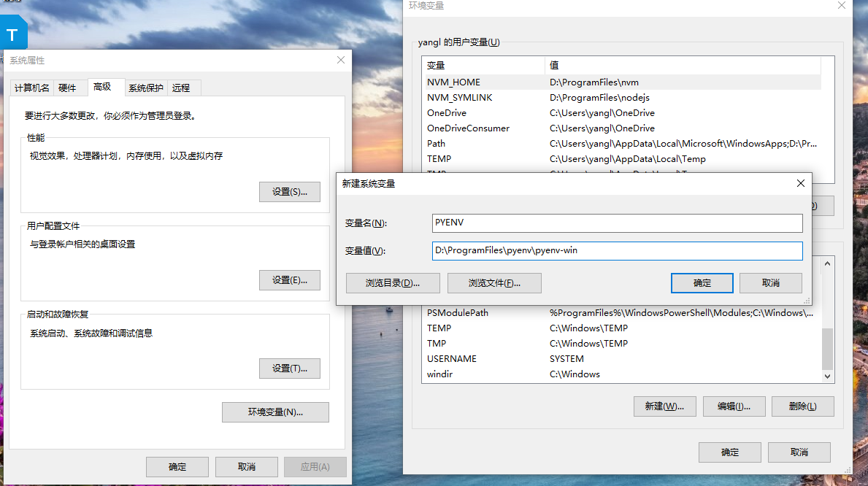Viewport: 868px width, 486px height.
Task: Click 设置 under 启动和故障恢复
Action: click(x=289, y=368)
